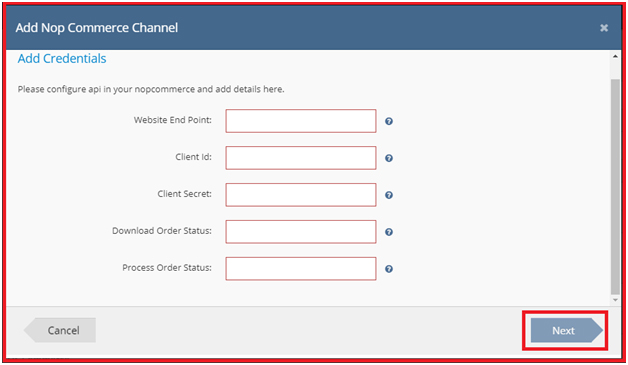Click the Add Credentials heading

62,58
